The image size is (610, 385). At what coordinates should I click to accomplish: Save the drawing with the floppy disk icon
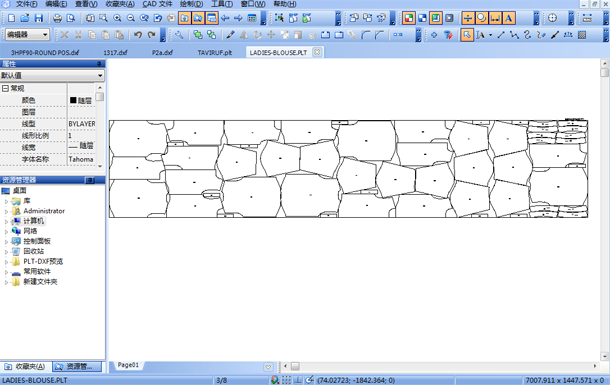(39, 18)
